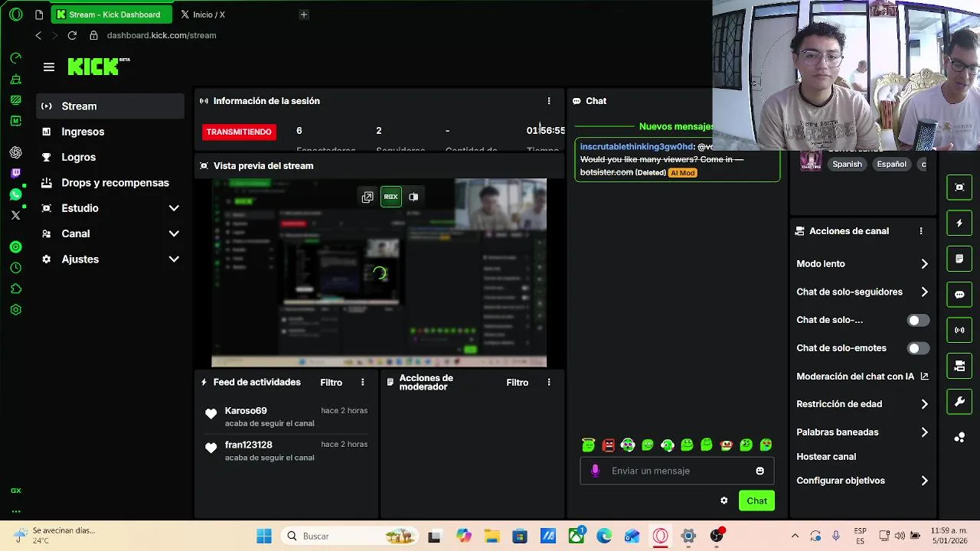Click the taskbar Buscar search box

[349, 536]
